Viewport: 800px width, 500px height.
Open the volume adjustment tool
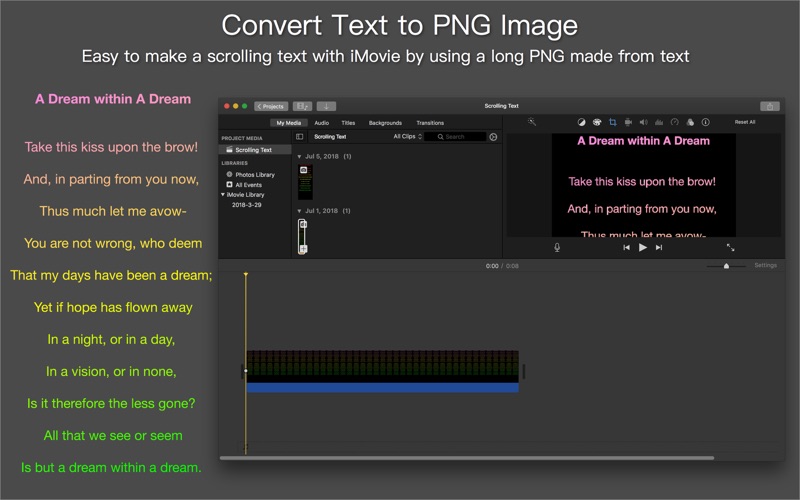pos(643,122)
